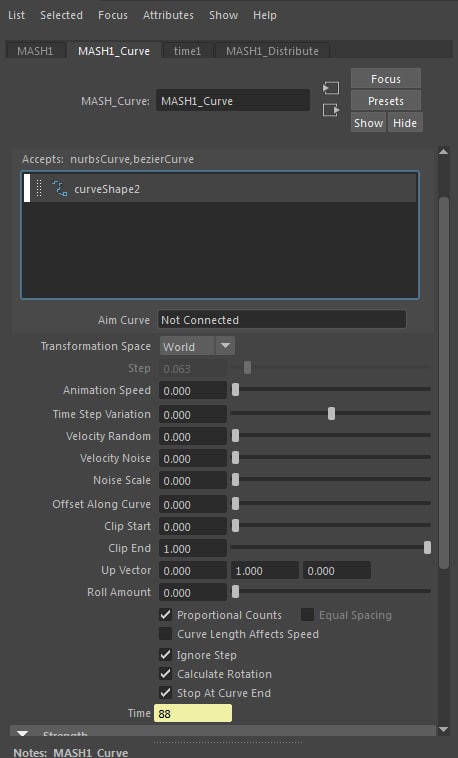The height and width of the screenshot is (758, 458).
Task: Click the MASH_Curve name field
Action: click(x=233, y=101)
